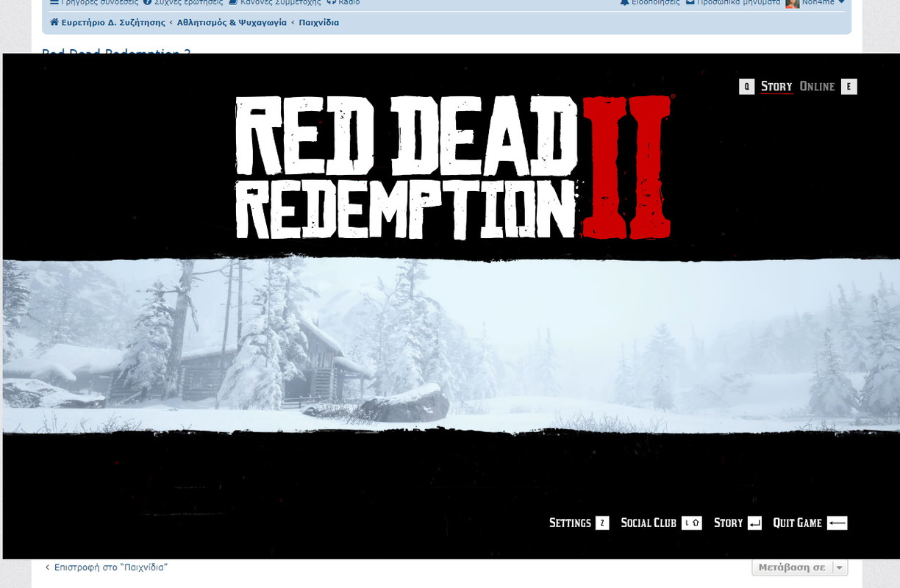Click the Q key icon beside Story

(x=746, y=87)
